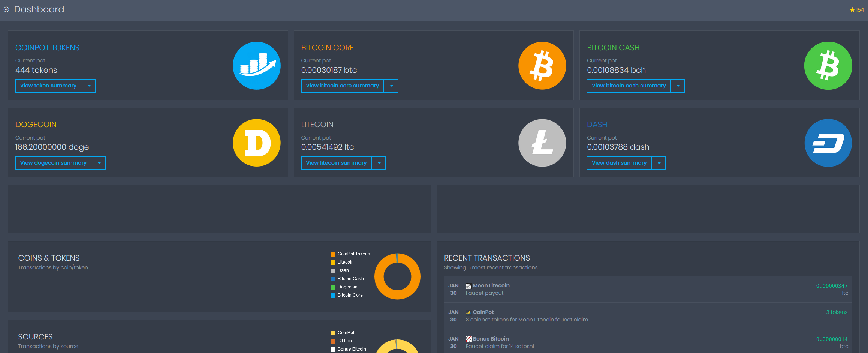The width and height of the screenshot is (868, 353).
Task: Toggle Litecoin legend entry in coins chart
Action: tap(342, 262)
